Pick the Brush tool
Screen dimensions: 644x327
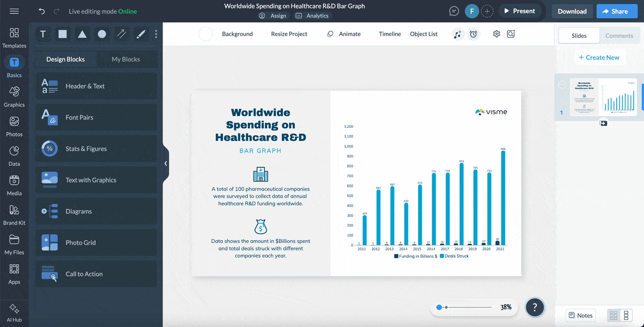pyautogui.click(x=141, y=34)
